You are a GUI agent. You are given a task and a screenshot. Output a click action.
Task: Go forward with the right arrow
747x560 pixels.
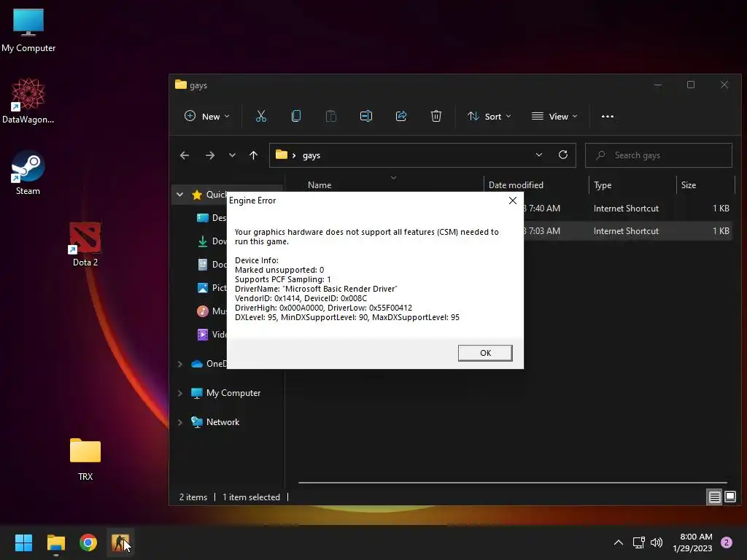tap(209, 155)
